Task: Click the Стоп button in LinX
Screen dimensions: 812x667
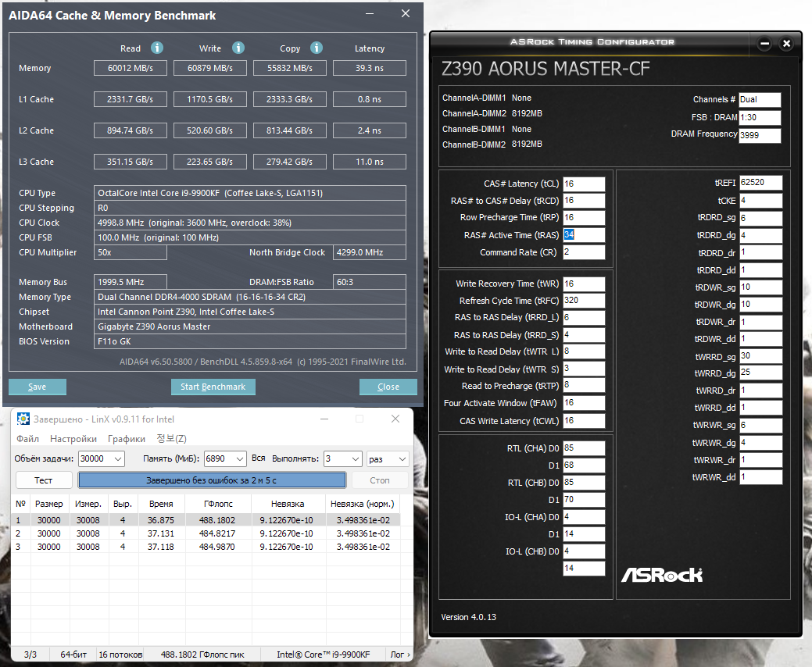Action: 380,480
